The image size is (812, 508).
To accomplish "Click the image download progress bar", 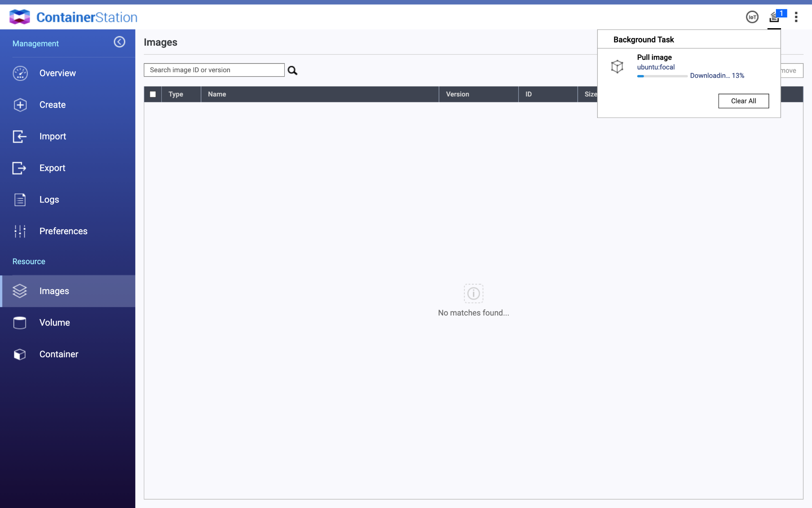I will point(662,76).
